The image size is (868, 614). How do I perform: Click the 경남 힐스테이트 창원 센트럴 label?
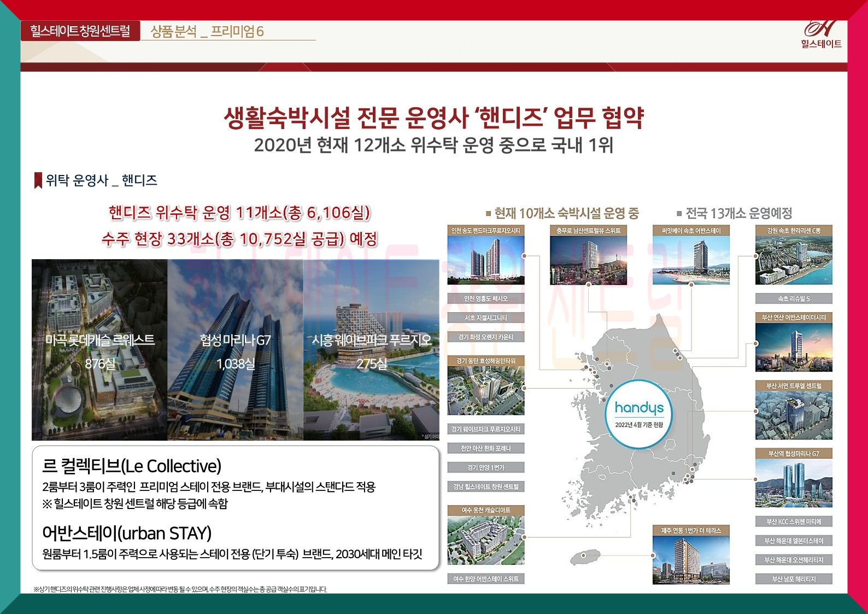(486, 487)
